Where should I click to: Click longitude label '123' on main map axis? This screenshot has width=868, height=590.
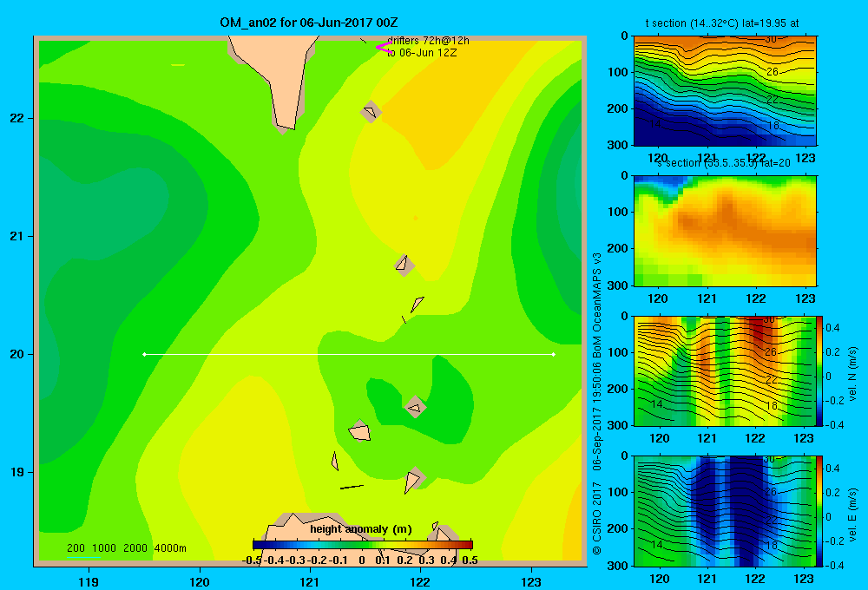pos(531,581)
